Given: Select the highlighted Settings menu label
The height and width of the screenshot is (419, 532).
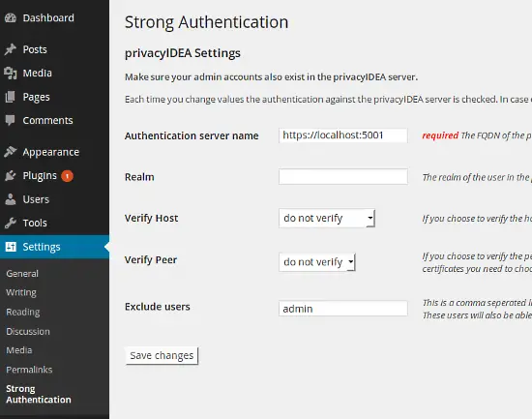Looking at the screenshot, I should [42, 247].
